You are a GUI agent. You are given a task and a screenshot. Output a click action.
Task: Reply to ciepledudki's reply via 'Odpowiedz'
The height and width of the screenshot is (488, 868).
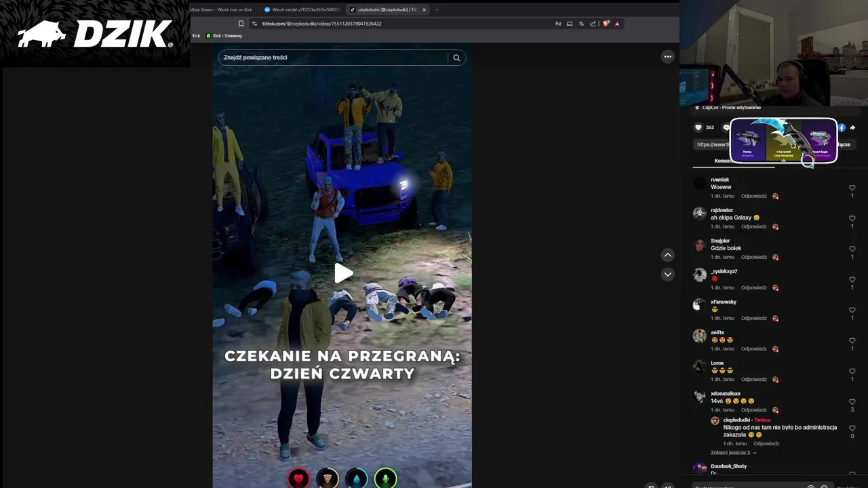[x=766, y=443]
